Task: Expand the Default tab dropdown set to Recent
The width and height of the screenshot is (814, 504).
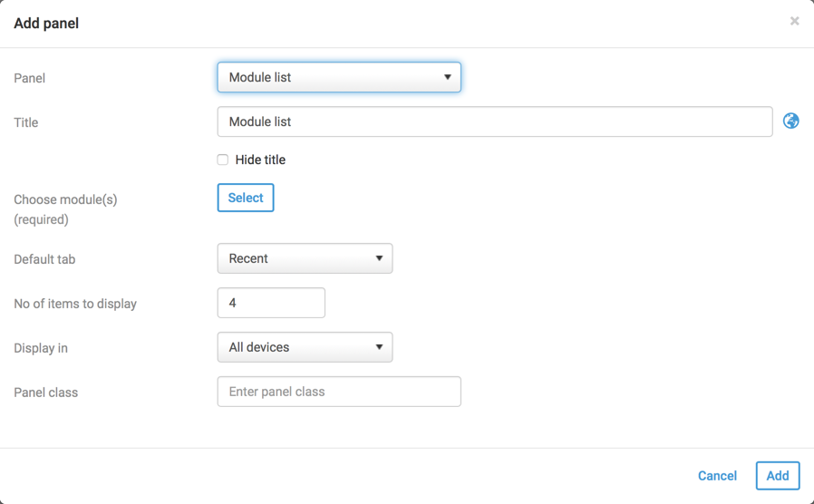Action: coord(305,258)
